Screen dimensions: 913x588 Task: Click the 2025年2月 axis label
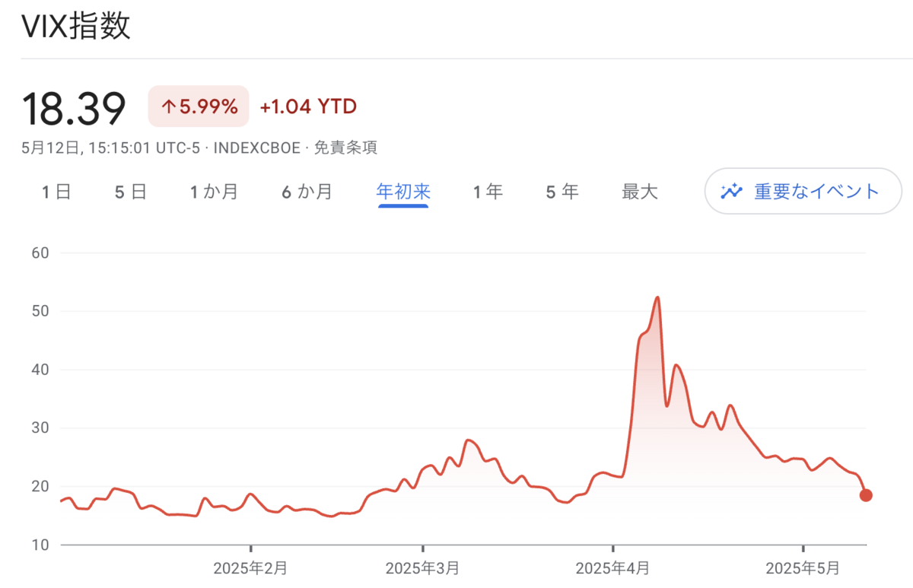(x=250, y=568)
